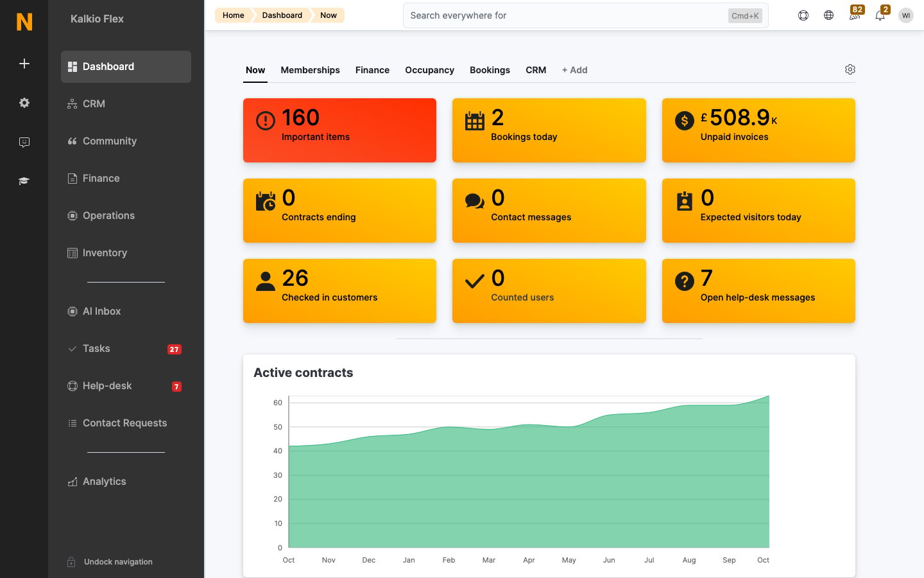This screenshot has width=924, height=578.
Task: Open the chat feedback icon in left rail
Action: [24, 142]
